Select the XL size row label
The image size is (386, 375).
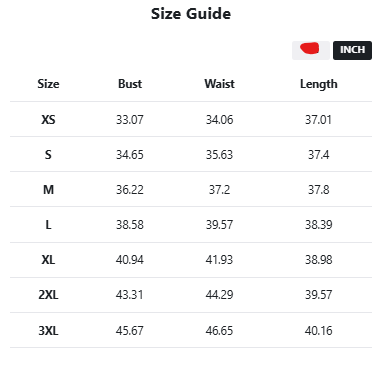coord(48,260)
